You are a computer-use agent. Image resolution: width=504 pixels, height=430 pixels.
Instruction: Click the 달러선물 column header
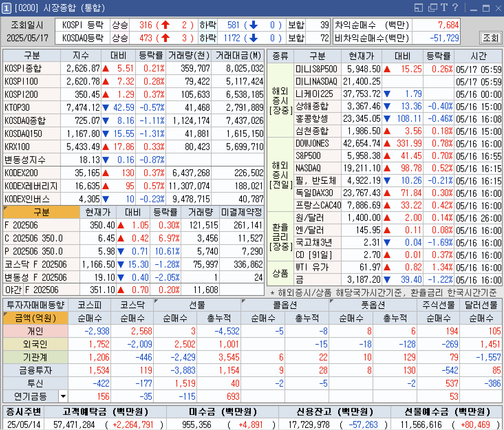[481, 305]
